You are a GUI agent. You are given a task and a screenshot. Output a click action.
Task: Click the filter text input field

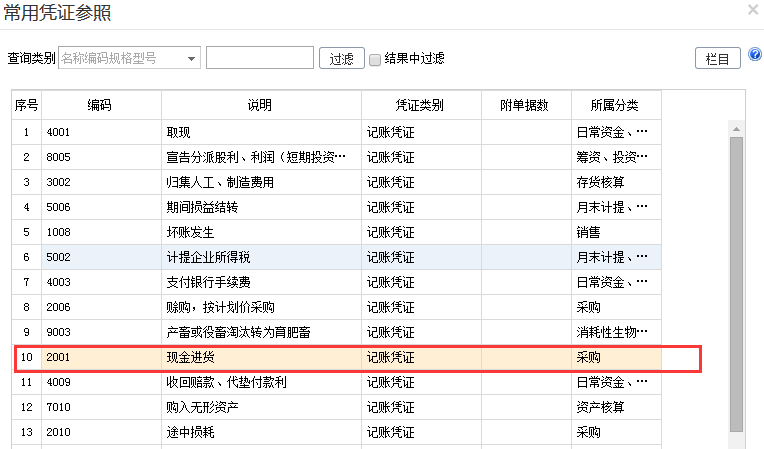(x=259, y=58)
